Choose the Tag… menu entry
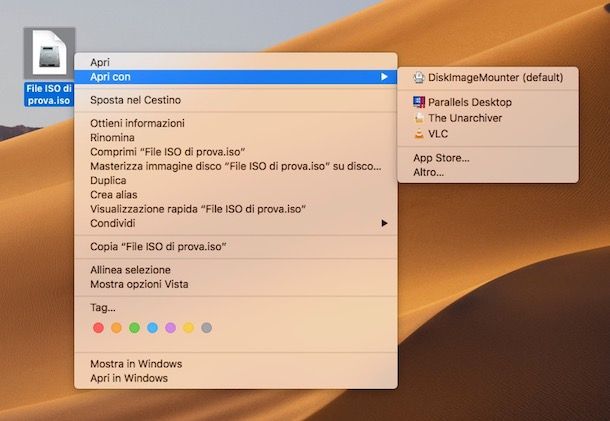 coord(236,307)
